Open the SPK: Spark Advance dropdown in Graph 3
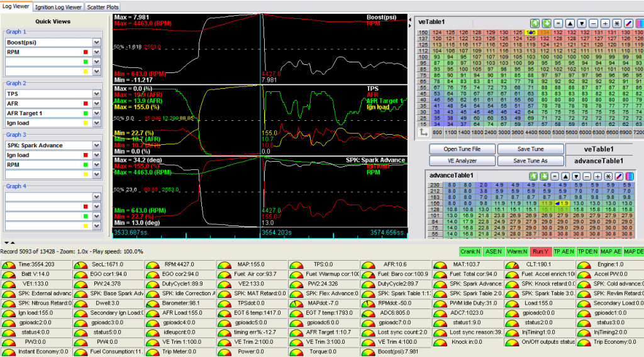644x357 pixels. coord(96,145)
